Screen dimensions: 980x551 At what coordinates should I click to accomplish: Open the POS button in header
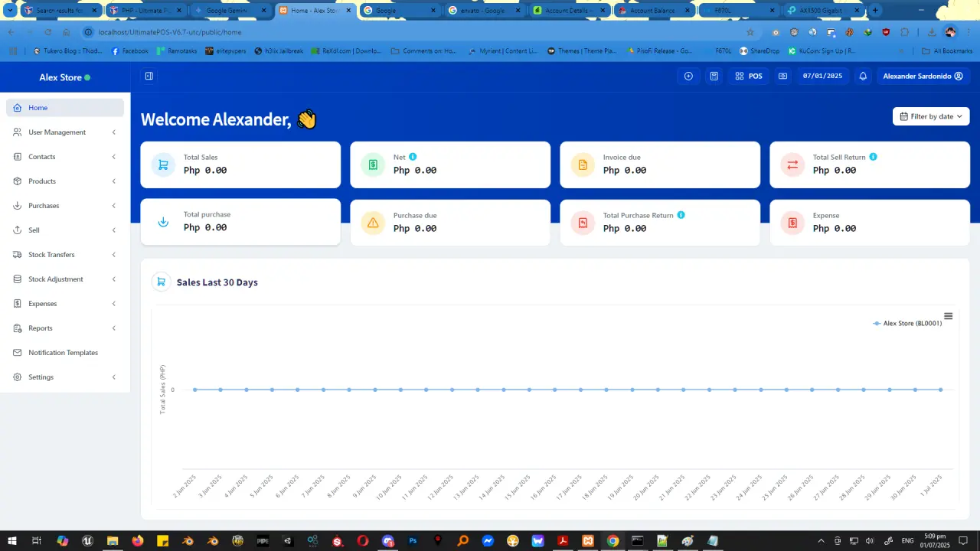tap(749, 76)
